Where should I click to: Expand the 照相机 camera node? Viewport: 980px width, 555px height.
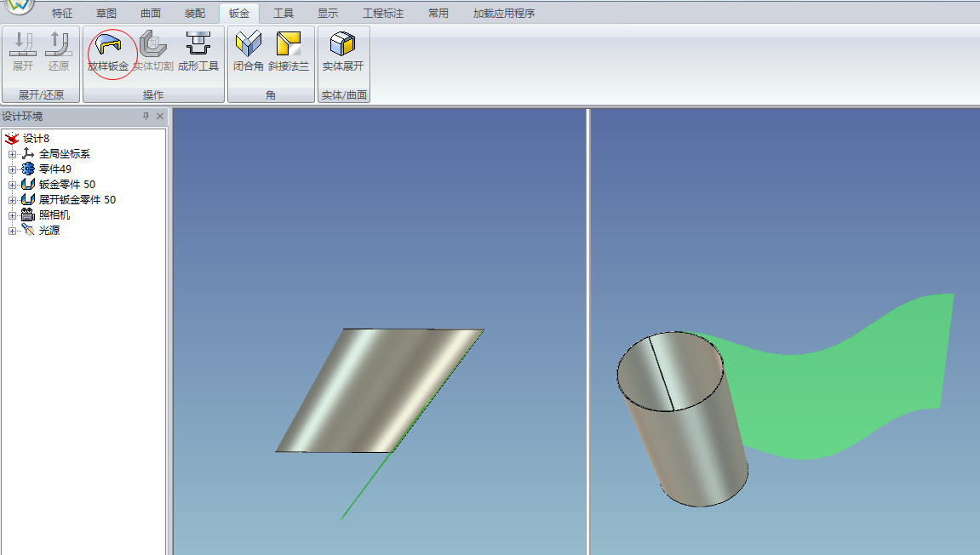(x=12, y=215)
